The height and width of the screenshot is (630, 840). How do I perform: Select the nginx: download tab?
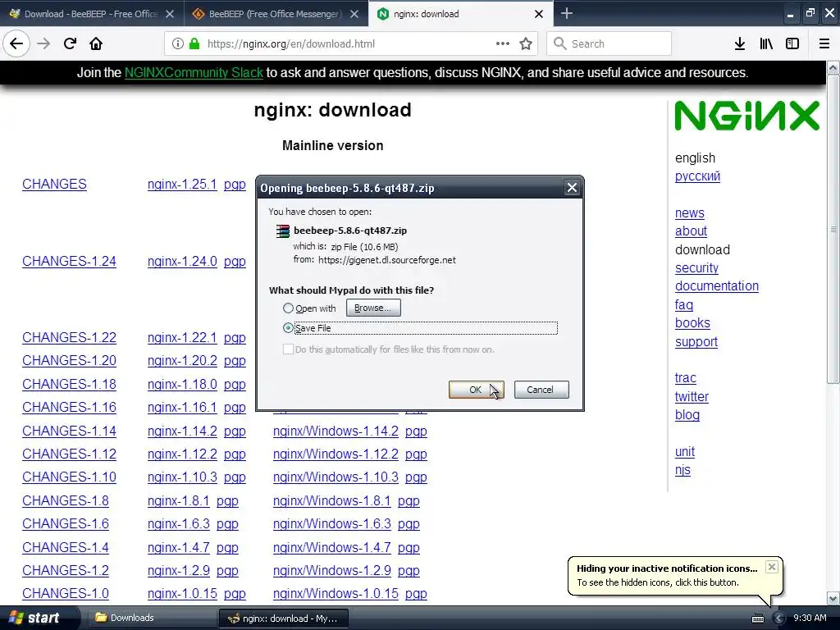461,14
